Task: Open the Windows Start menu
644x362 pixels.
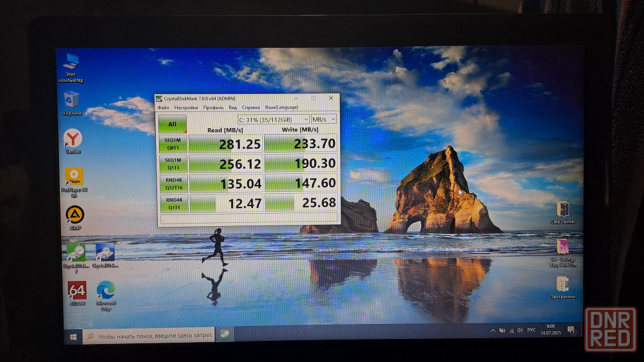Action: (x=73, y=336)
